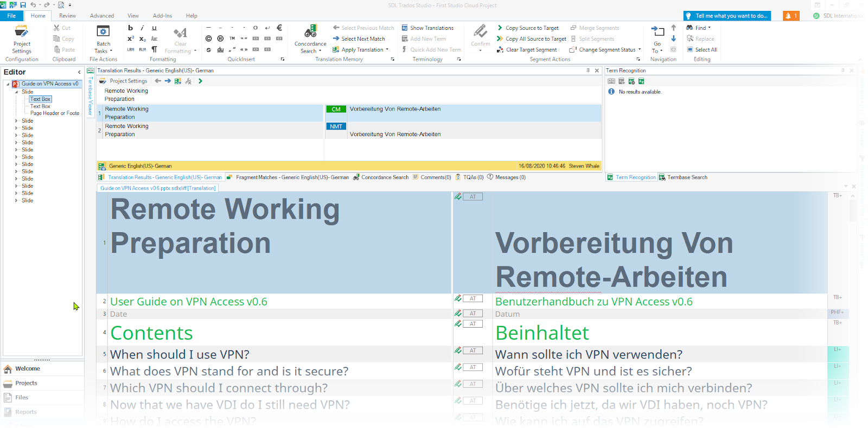Image resolution: width=868 pixels, height=428 pixels.
Task: Insert the copyright symbol from QuickInsert
Action: pyautogui.click(x=208, y=39)
